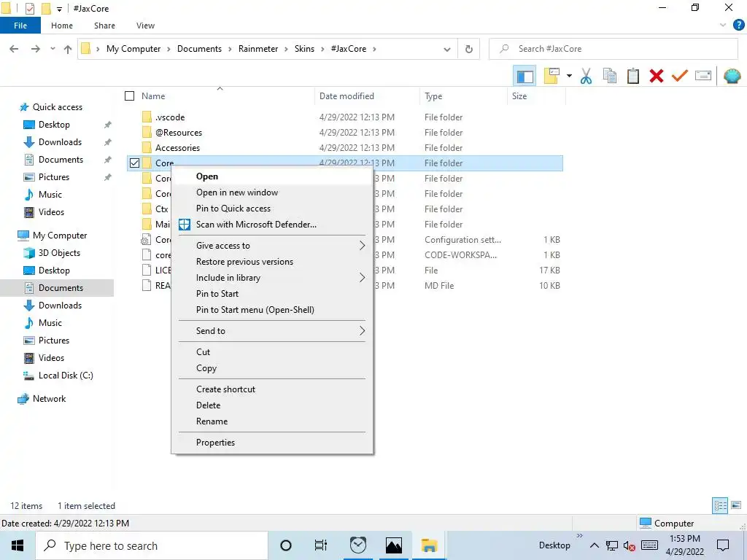Open Network in the sidebar
Image resolution: width=747 pixels, height=560 pixels.
(x=49, y=399)
